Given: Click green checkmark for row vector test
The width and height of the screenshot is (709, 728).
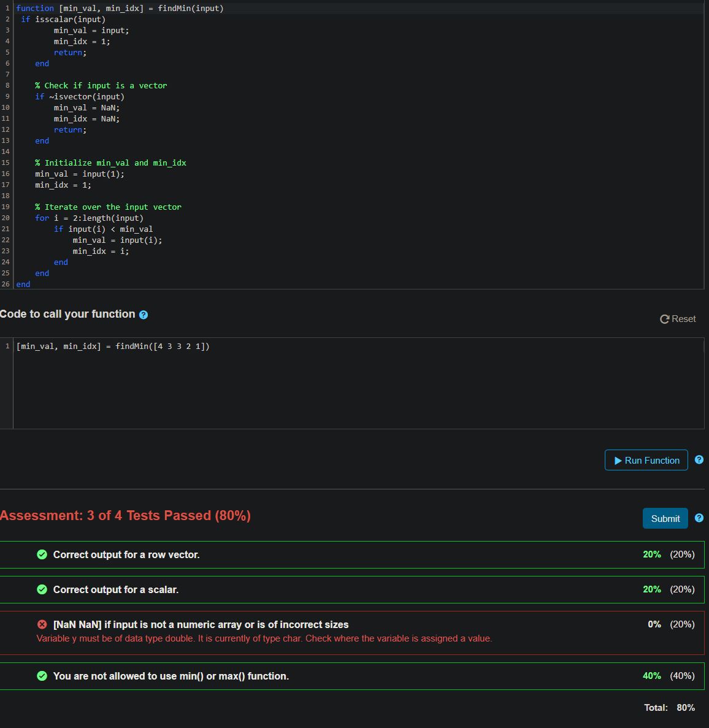Looking at the screenshot, I should point(42,554).
